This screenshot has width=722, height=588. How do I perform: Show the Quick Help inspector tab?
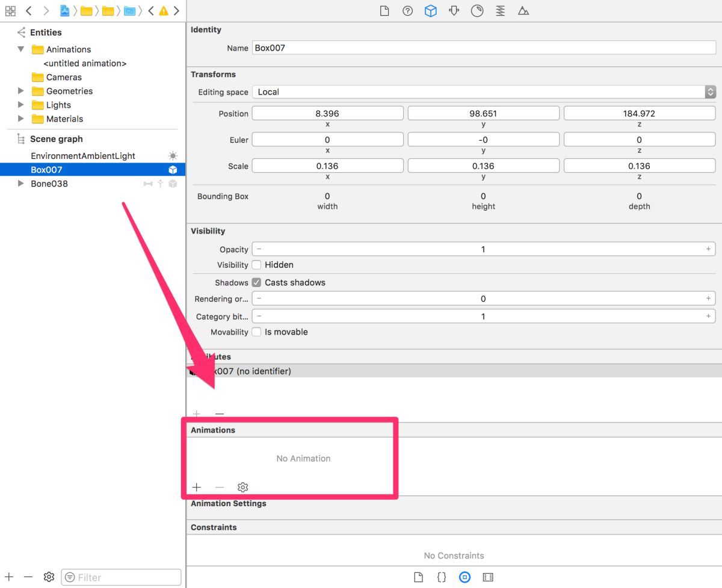[407, 11]
